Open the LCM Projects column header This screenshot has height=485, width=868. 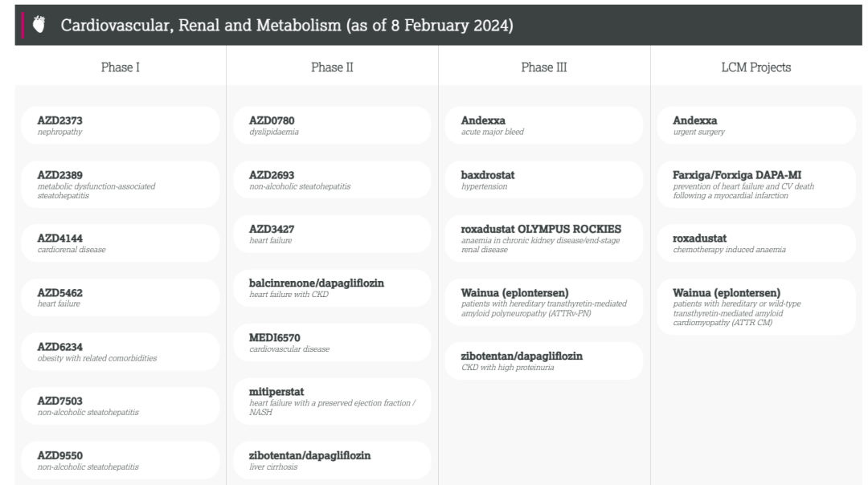pos(756,67)
